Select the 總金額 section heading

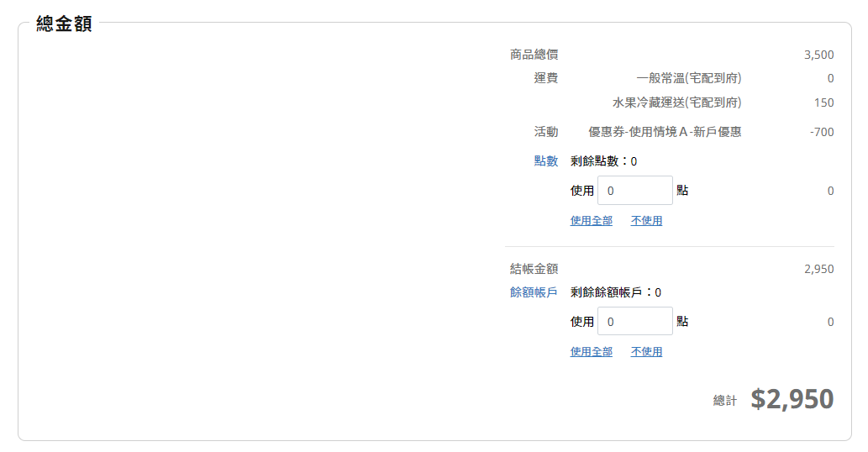64,24
